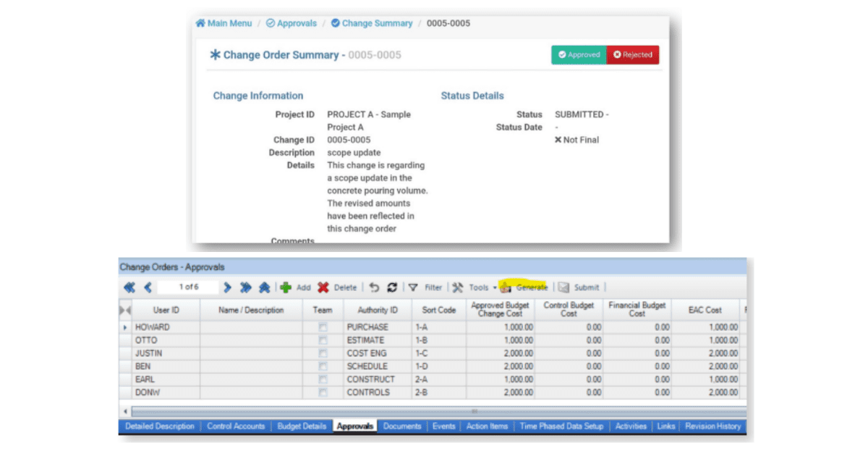868x454 pixels.
Task: Switch to the Activities tab
Action: [x=631, y=426]
